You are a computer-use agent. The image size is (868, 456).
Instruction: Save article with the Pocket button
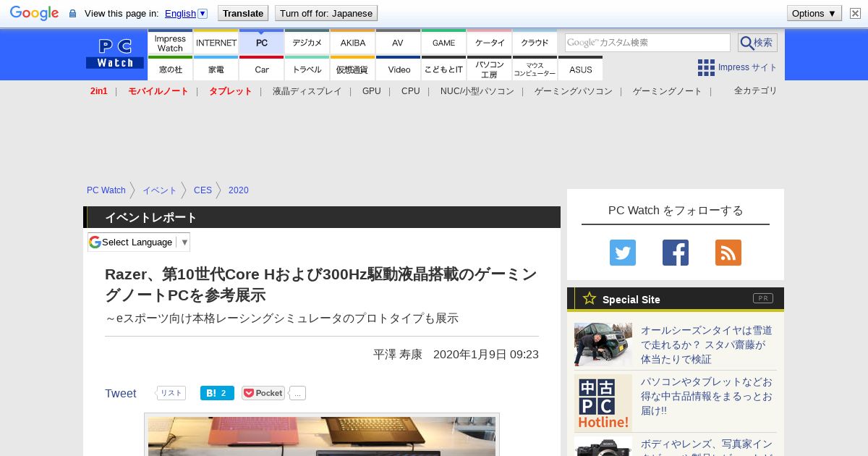(263, 393)
